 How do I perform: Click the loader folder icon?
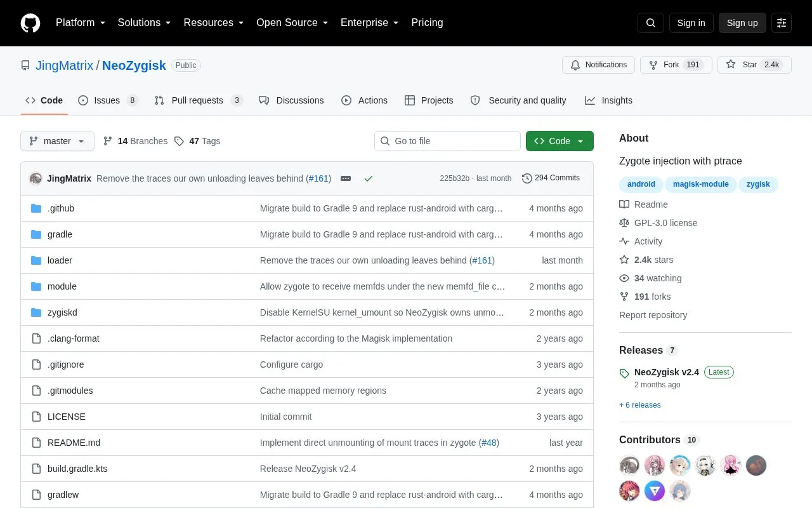coord(36,260)
